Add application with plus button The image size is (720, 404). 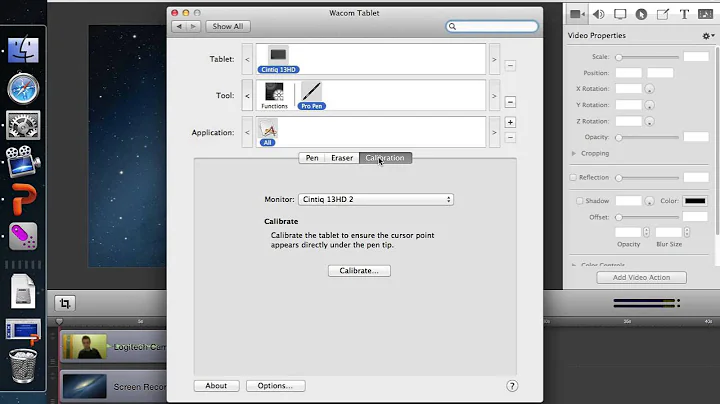coord(510,122)
